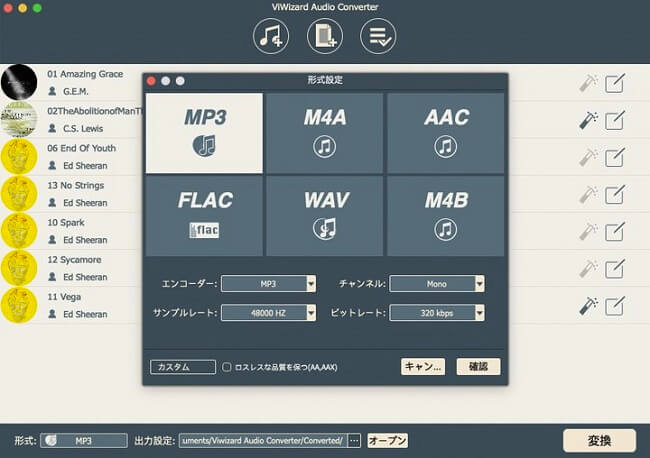Select the MP3 format tile
The height and width of the screenshot is (458, 650).
(x=204, y=133)
